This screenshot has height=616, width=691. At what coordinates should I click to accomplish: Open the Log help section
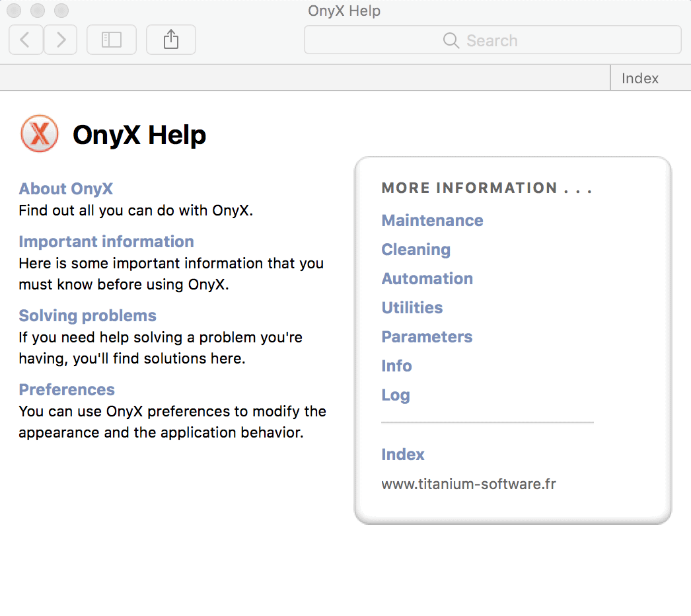coord(395,395)
